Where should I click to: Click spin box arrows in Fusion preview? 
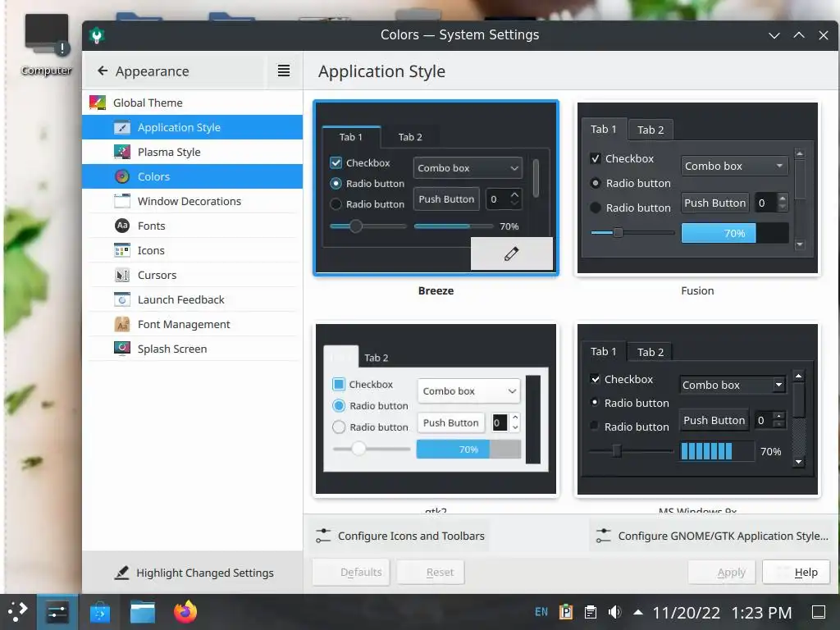coord(783,203)
